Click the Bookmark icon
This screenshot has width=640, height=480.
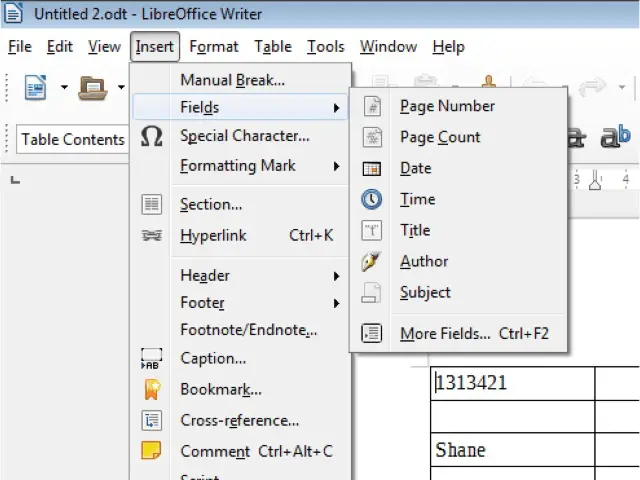152,389
